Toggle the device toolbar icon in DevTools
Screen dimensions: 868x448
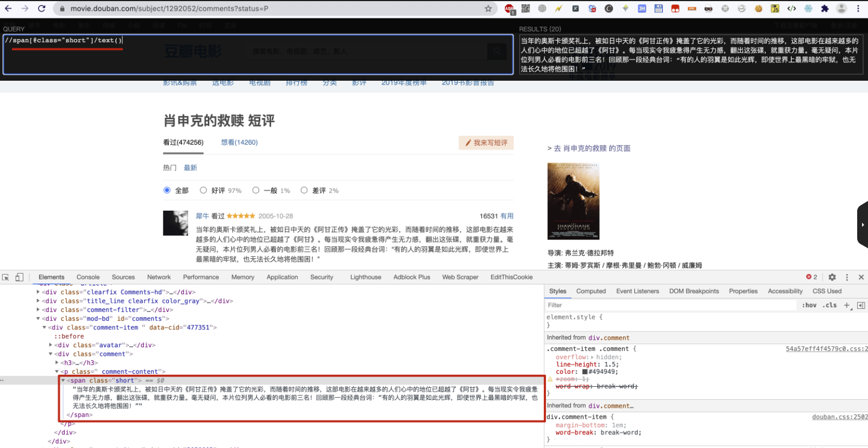coord(19,277)
